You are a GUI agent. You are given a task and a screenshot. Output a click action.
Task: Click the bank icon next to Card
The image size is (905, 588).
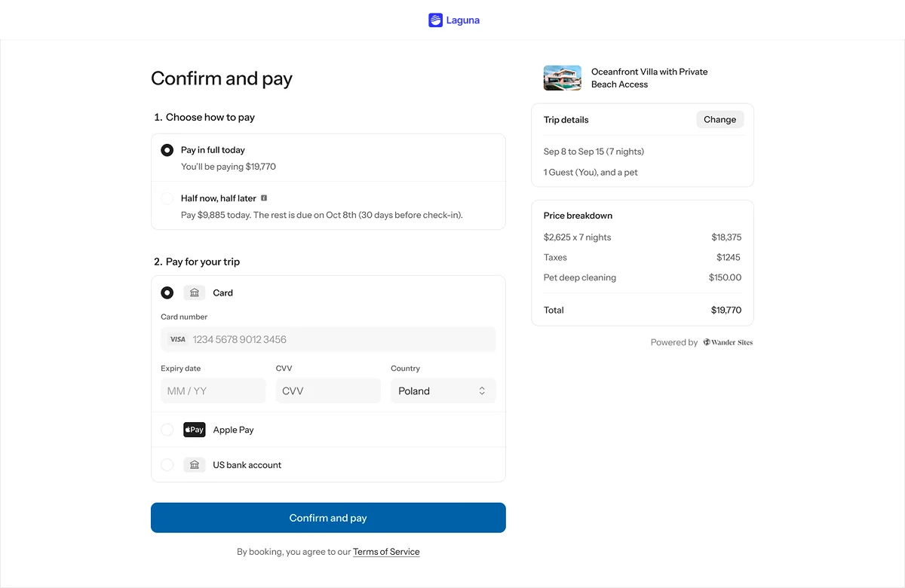tap(195, 292)
